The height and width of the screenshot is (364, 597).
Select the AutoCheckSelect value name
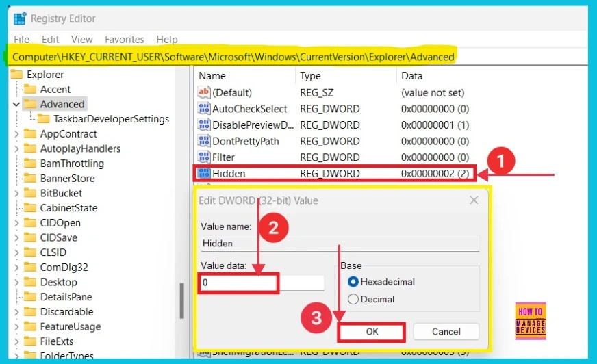point(249,109)
